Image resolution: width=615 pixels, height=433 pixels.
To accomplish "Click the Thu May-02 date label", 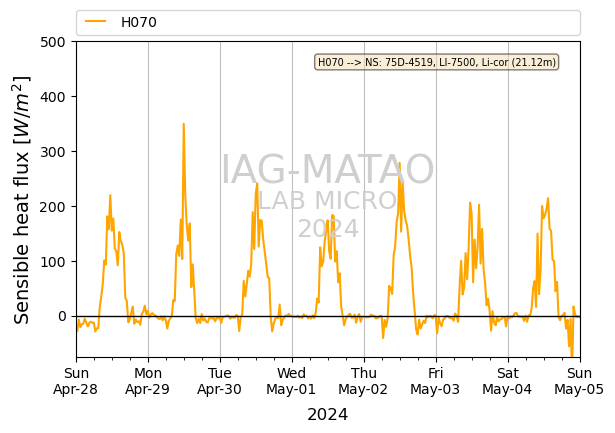I will click(x=364, y=381).
